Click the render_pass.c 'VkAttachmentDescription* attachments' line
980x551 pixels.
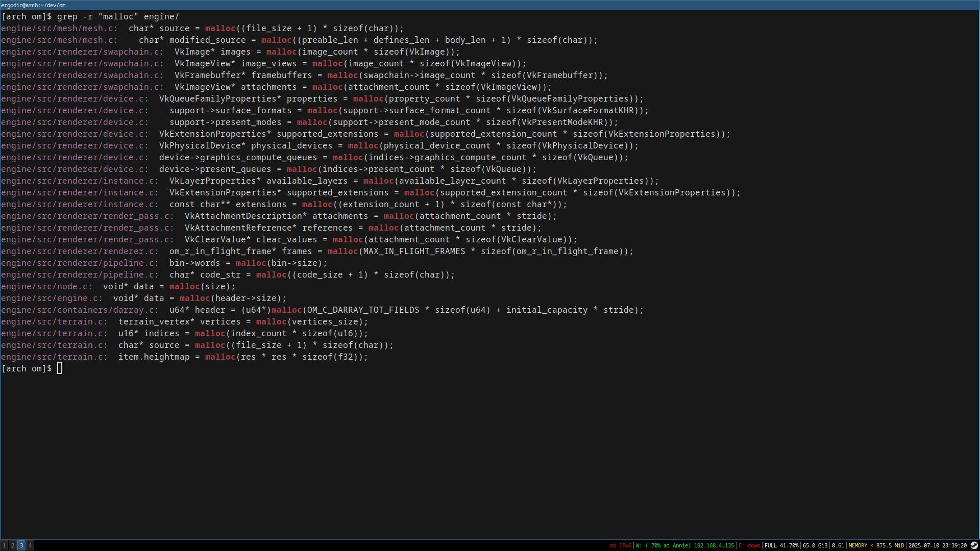click(x=279, y=216)
